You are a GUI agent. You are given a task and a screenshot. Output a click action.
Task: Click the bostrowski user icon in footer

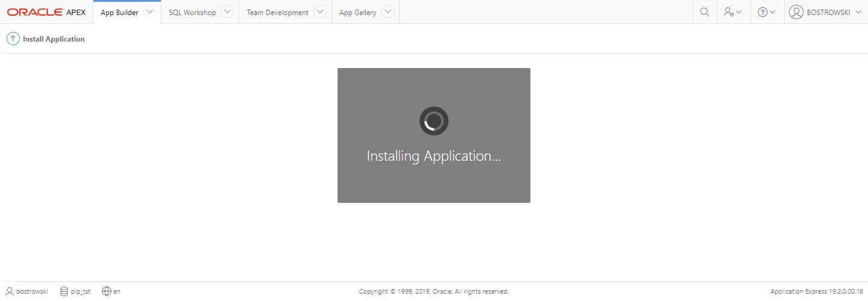point(10,291)
